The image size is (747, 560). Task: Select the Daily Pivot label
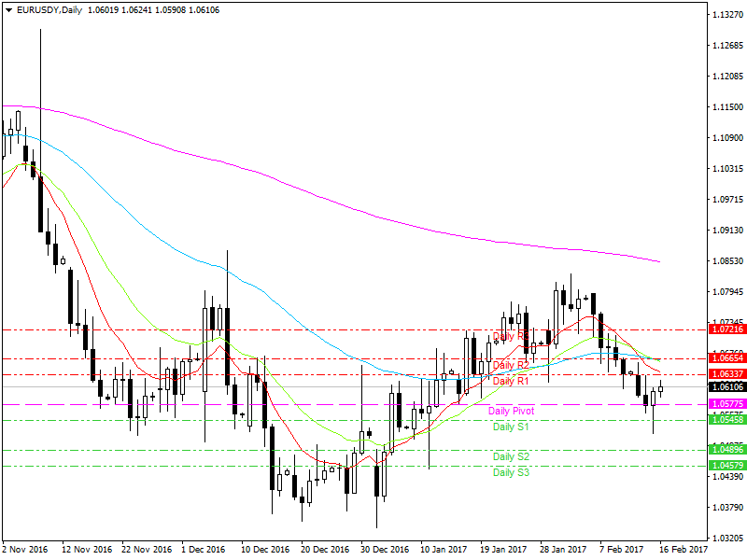coord(511,411)
